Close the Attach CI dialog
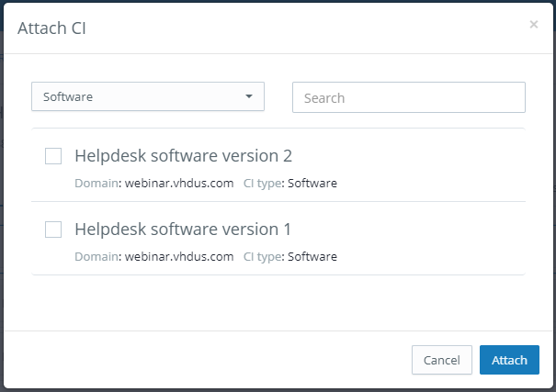 point(533,25)
